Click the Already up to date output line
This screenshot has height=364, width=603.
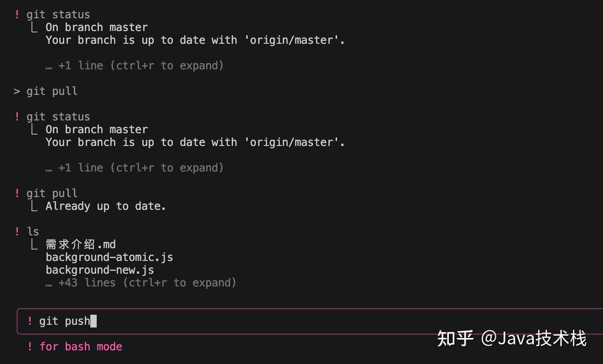point(106,206)
